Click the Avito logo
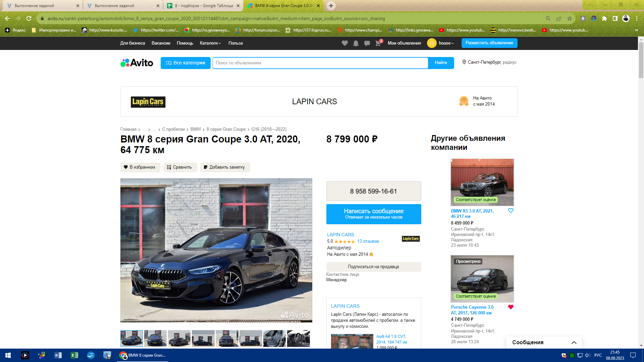 point(137,63)
